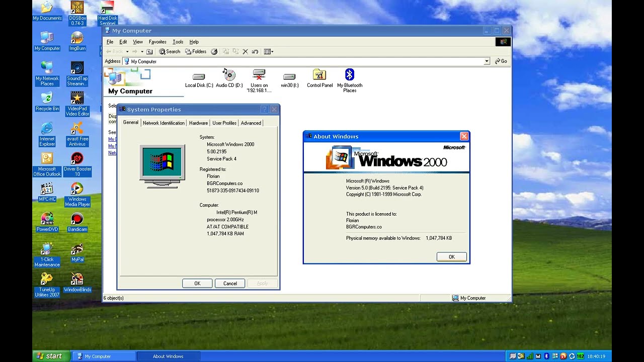This screenshot has width=644, height=362.
Task: Select avast! Free Antivirus desktop icon
Action: 77,134
